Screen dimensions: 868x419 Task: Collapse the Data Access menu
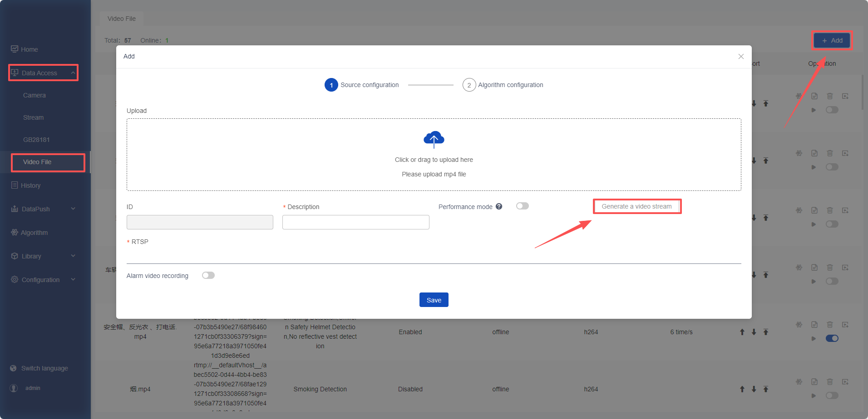coord(73,73)
